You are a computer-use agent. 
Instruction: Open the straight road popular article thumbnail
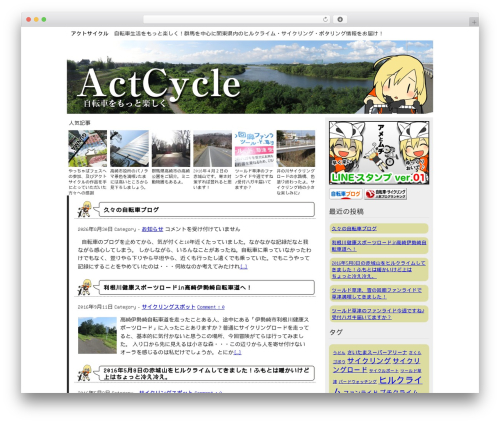tap(213, 148)
